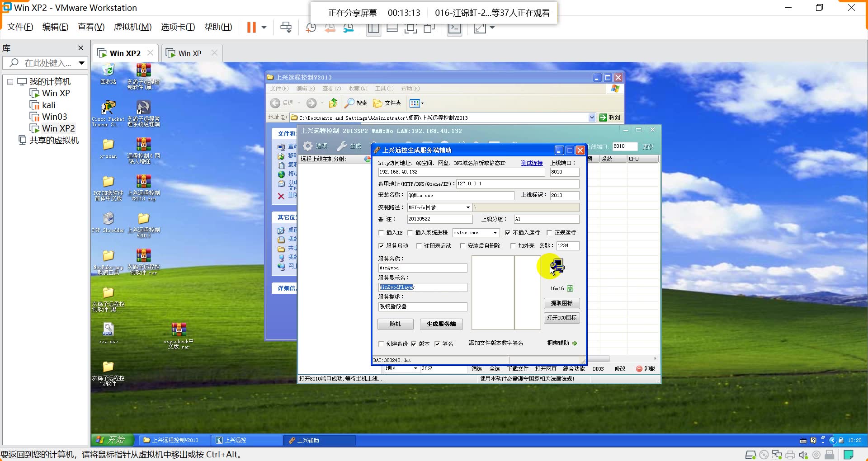The image size is (868, 461).
Task: Click the service icon preview computer image
Action: tap(558, 266)
